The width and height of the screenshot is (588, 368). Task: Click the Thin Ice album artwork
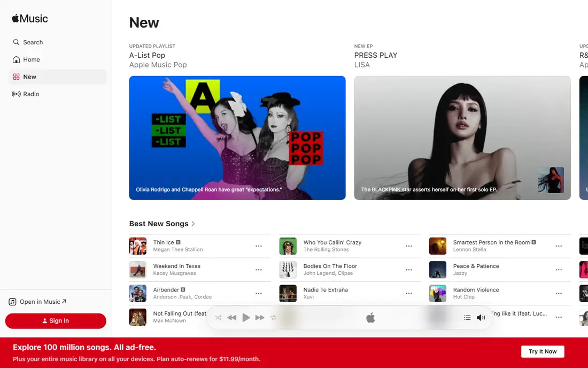click(x=137, y=246)
